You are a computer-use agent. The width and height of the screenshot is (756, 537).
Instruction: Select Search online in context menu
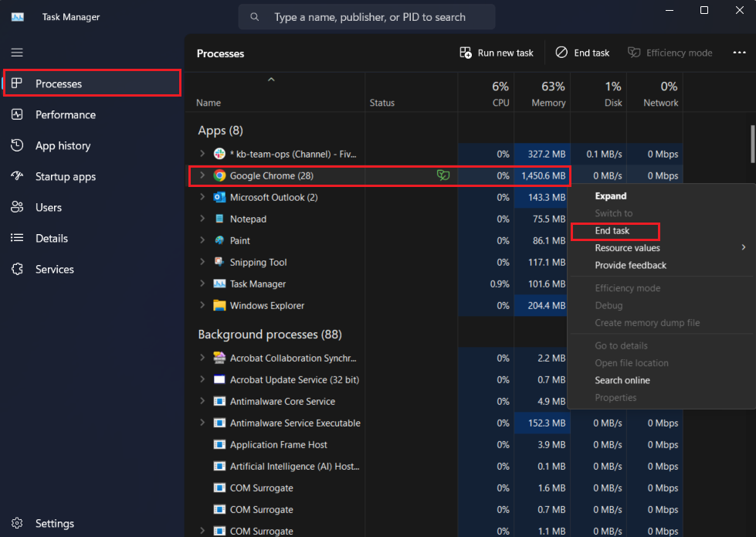point(622,380)
